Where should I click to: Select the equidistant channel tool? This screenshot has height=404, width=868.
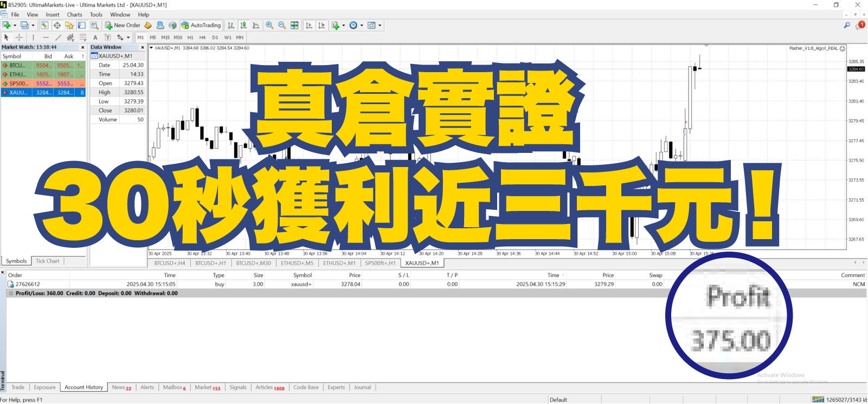point(70,37)
